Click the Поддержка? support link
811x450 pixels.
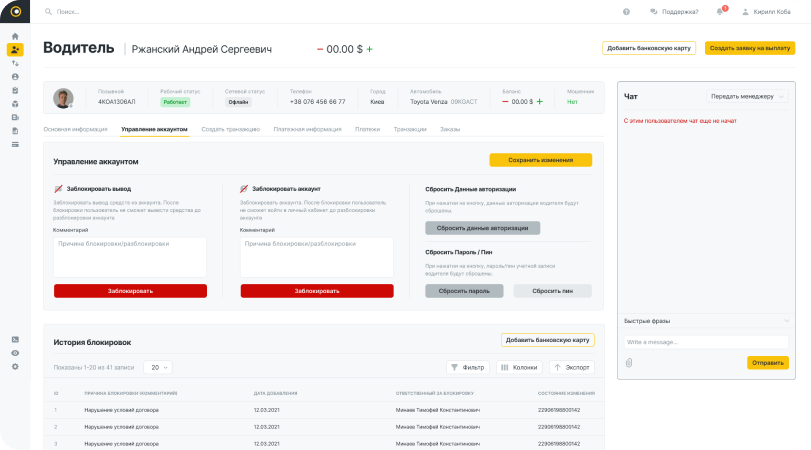[672, 12]
